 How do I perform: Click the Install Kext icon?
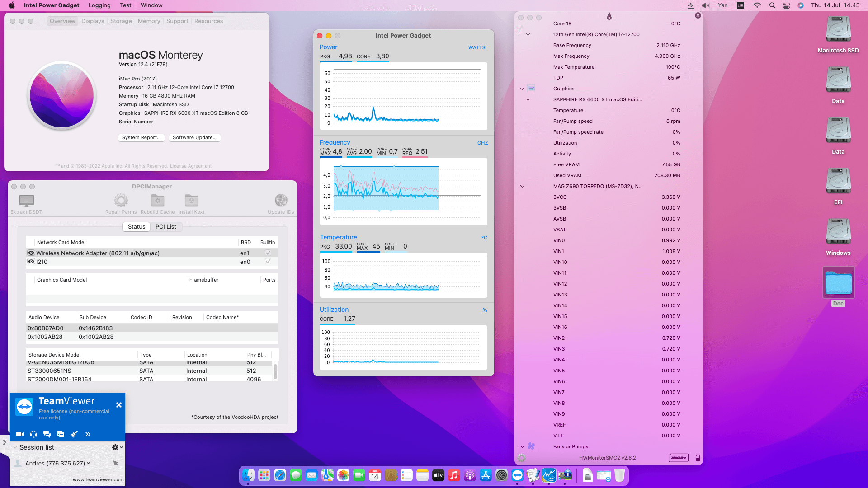pyautogui.click(x=191, y=201)
